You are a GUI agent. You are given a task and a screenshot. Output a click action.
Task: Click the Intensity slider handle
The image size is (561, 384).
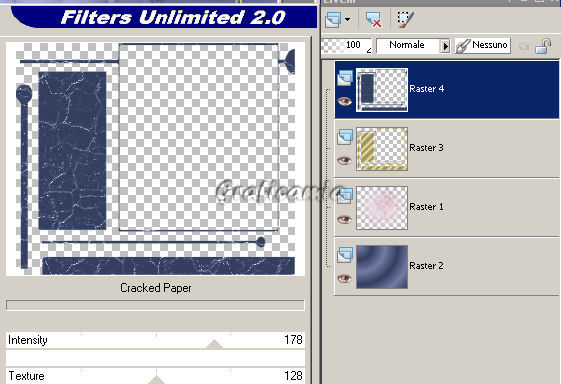click(x=214, y=344)
